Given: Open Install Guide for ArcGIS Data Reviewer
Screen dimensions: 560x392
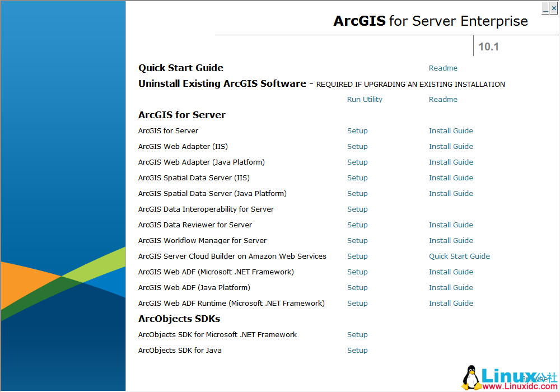Looking at the screenshot, I should 451,225.
